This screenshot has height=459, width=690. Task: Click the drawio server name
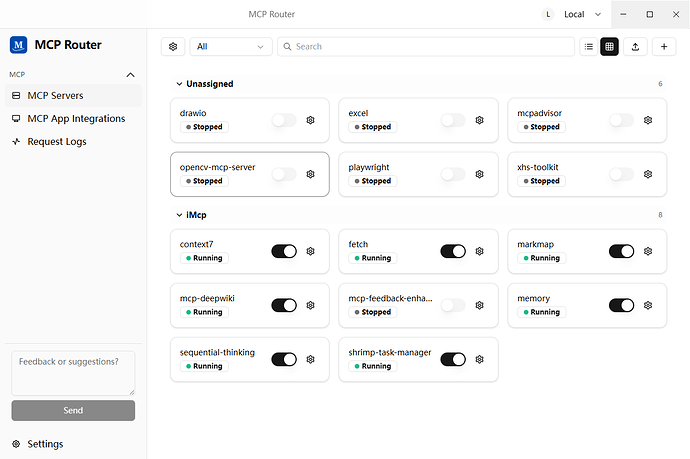pos(193,113)
